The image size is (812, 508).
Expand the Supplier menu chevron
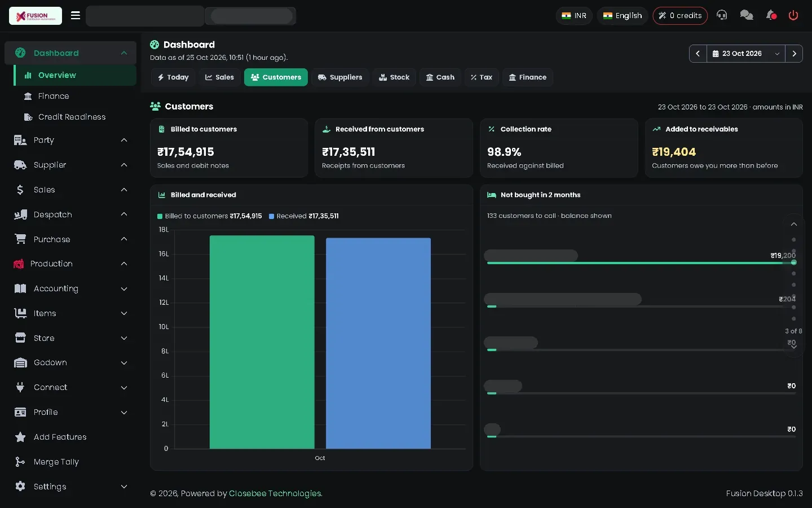pyautogui.click(x=124, y=165)
